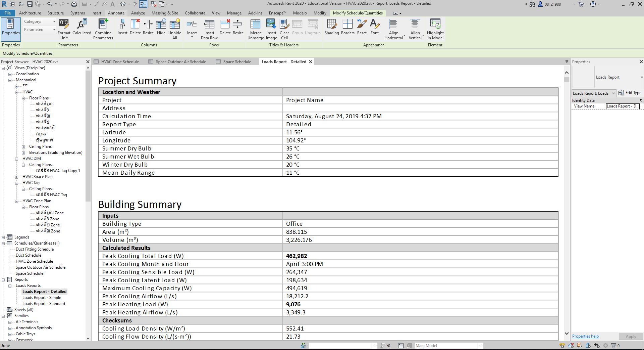Open Loads Report - Simple in browser
The width and height of the screenshot is (644, 350).
click(x=42, y=298)
